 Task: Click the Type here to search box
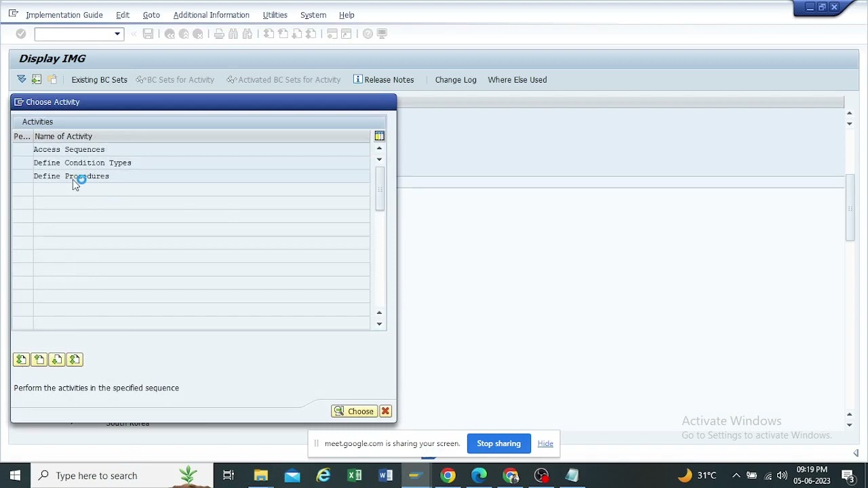(122, 475)
